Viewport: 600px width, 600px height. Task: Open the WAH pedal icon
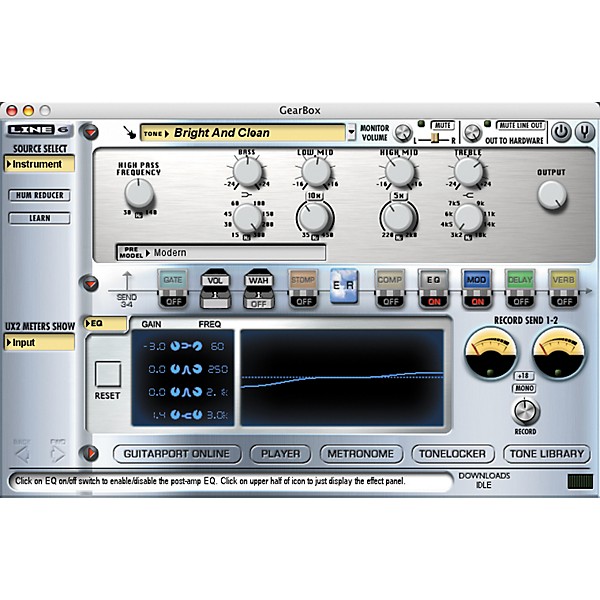(x=258, y=280)
